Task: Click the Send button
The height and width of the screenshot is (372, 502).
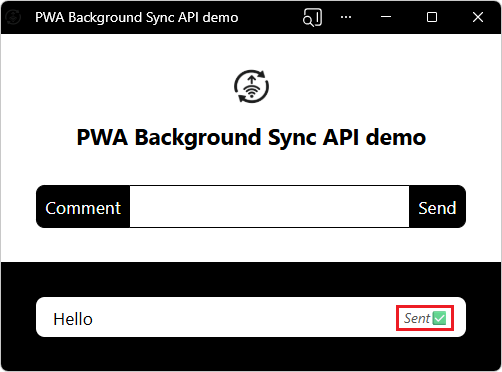Action: tap(437, 207)
